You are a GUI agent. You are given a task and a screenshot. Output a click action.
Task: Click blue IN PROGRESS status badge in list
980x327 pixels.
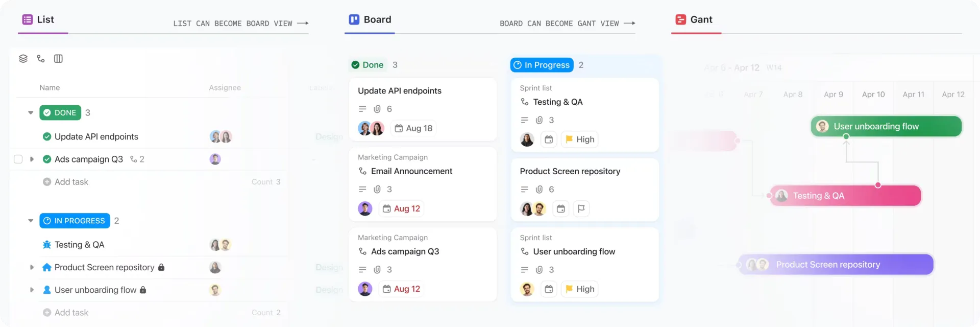(x=75, y=221)
